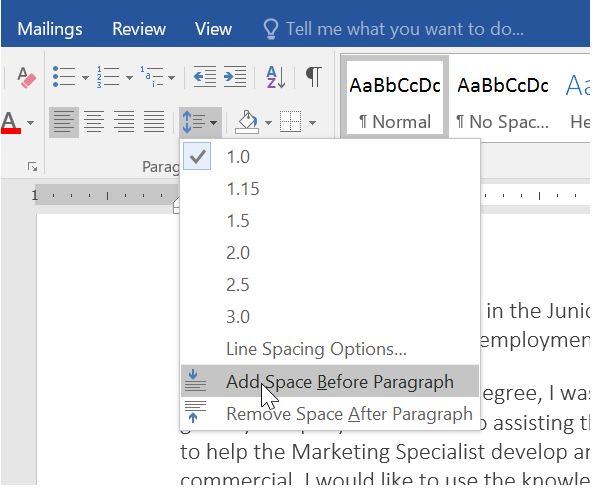This screenshot has height=499, width=601.
Task: Justify the paragraph text
Action: [154, 123]
